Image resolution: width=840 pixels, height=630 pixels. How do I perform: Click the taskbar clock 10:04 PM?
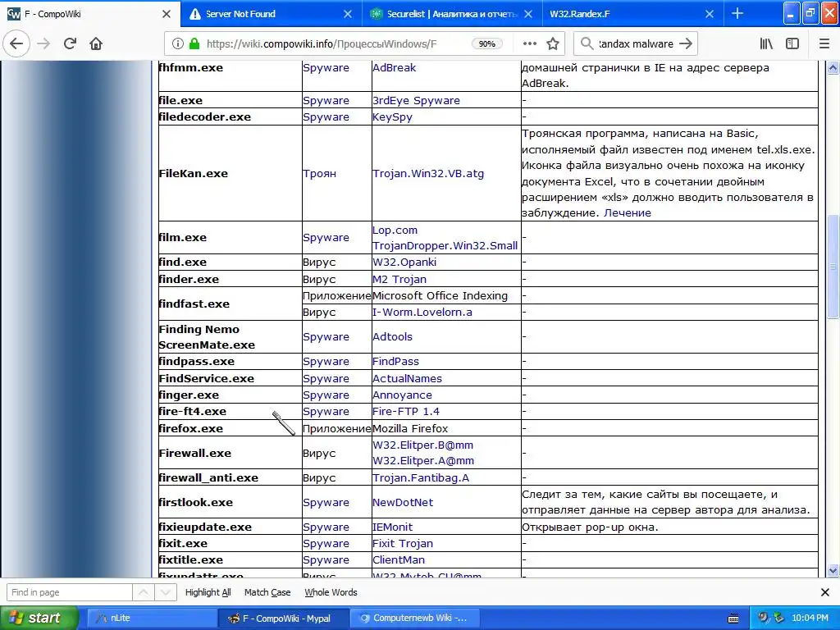(x=810, y=618)
